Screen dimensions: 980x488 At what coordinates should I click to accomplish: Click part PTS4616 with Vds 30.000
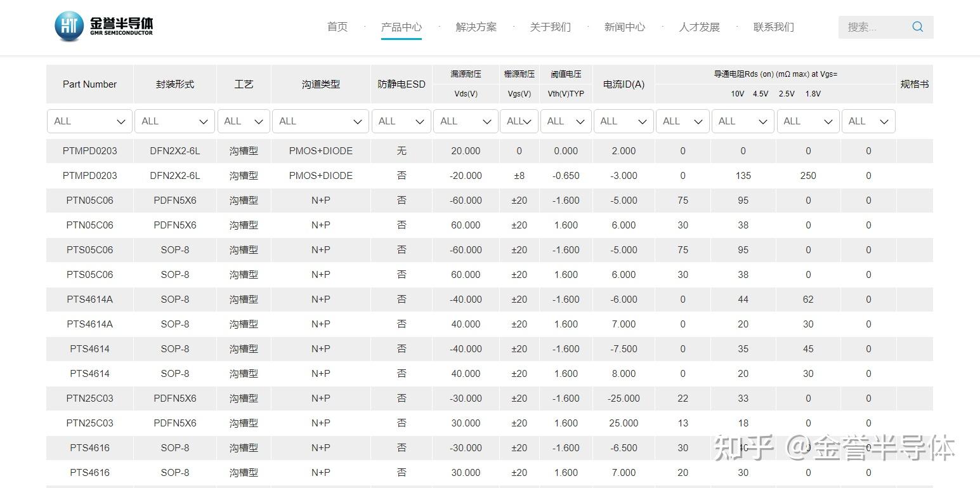(89, 473)
